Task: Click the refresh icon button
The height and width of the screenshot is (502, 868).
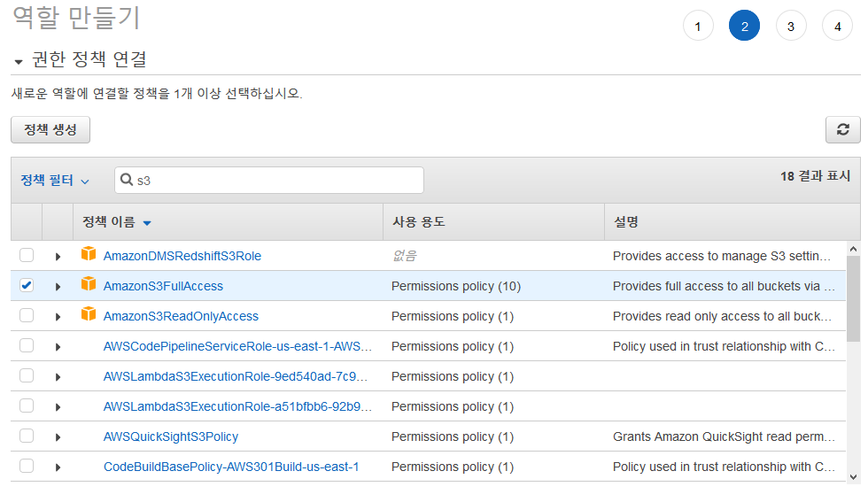Action: [x=842, y=129]
